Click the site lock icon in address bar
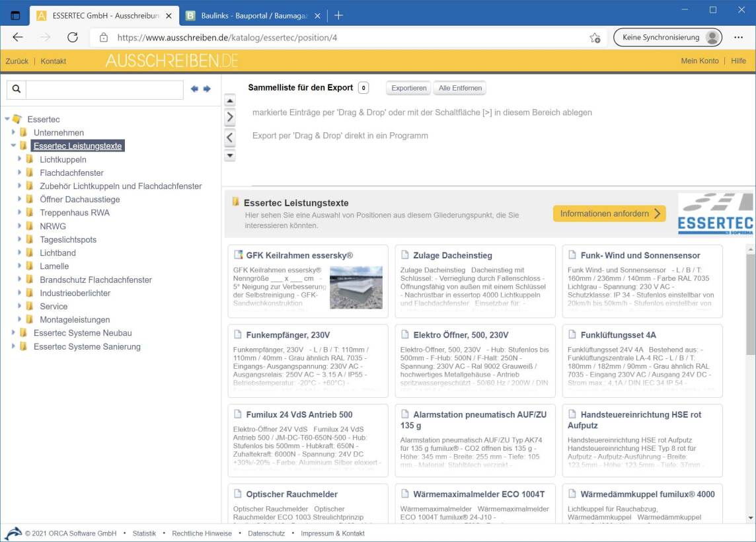756x542 pixels. tap(104, 38)
